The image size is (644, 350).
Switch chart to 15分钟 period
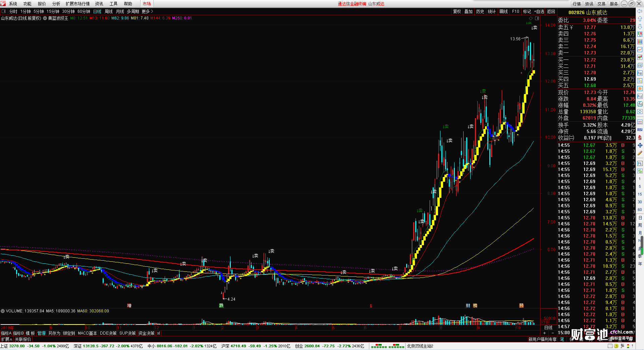53,11
